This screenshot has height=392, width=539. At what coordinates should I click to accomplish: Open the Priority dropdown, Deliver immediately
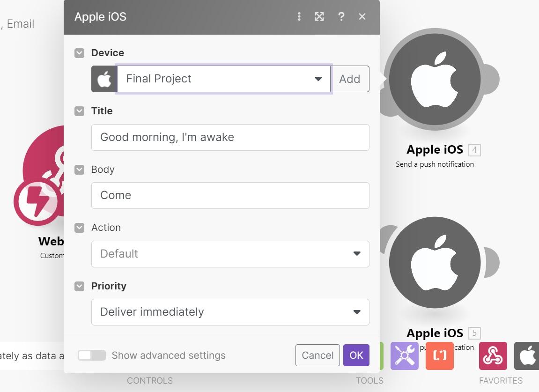click(x=230, y=312)
